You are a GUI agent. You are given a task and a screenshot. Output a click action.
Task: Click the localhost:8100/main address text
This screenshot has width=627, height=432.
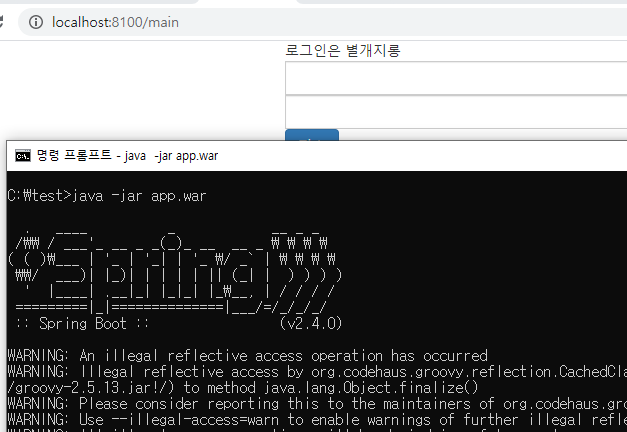pyautogui.click(x=115, y=22)
